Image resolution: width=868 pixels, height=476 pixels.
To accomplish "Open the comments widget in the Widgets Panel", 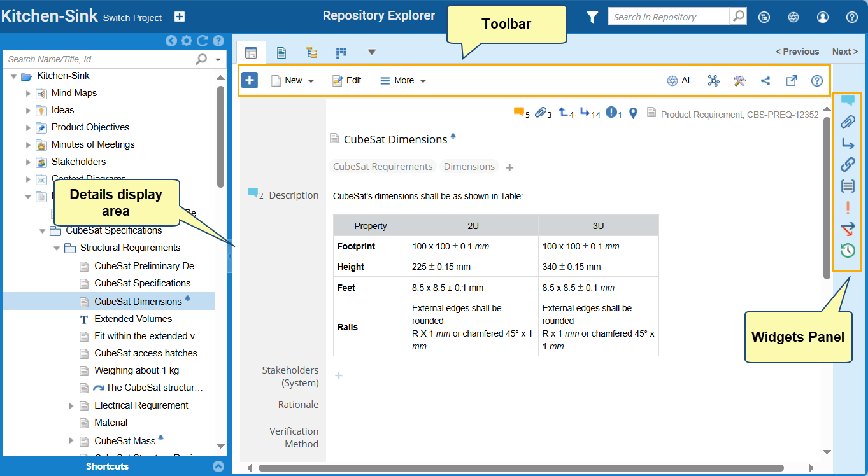I will click(x=847, y=101).
